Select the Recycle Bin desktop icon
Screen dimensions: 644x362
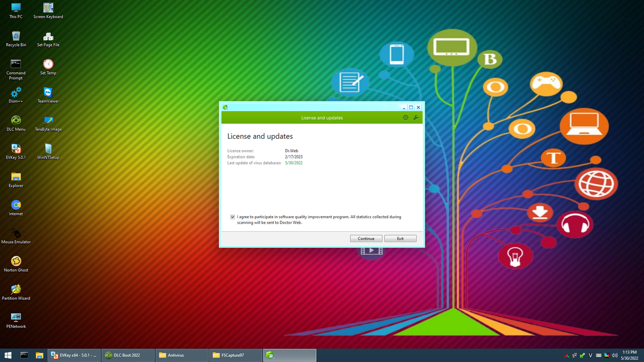(x=16, y=39)
